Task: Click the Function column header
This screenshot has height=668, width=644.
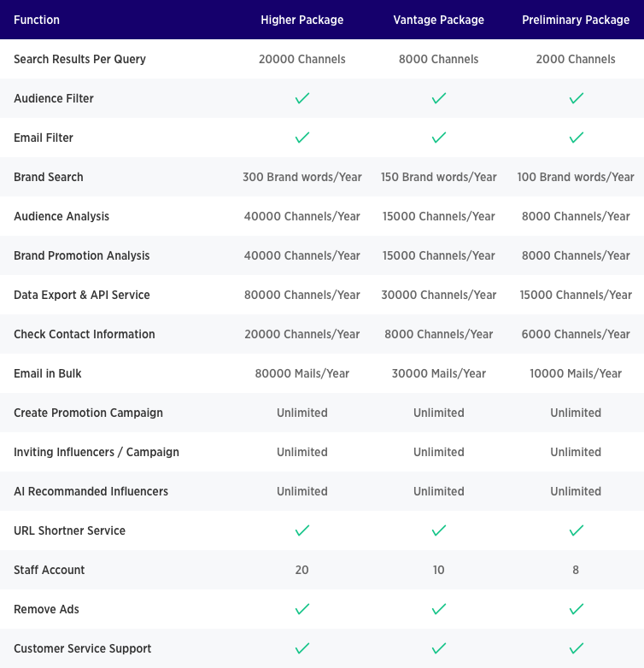Action: pyautogui.click(x=37, y=20)
